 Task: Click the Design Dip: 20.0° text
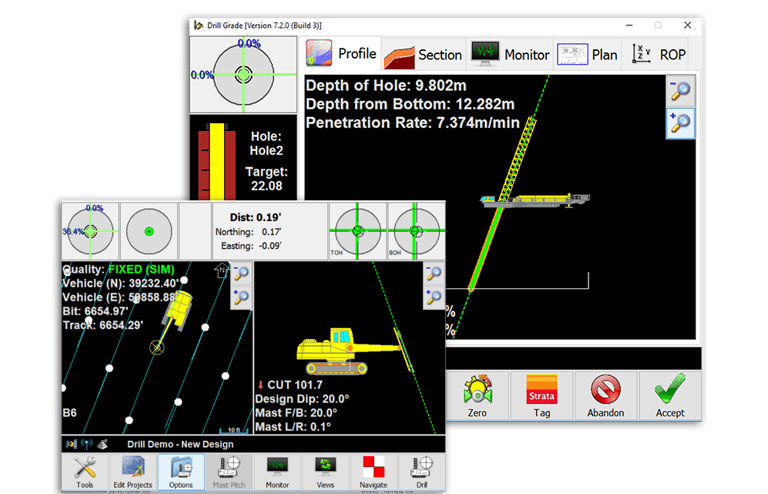click(302, 399)
